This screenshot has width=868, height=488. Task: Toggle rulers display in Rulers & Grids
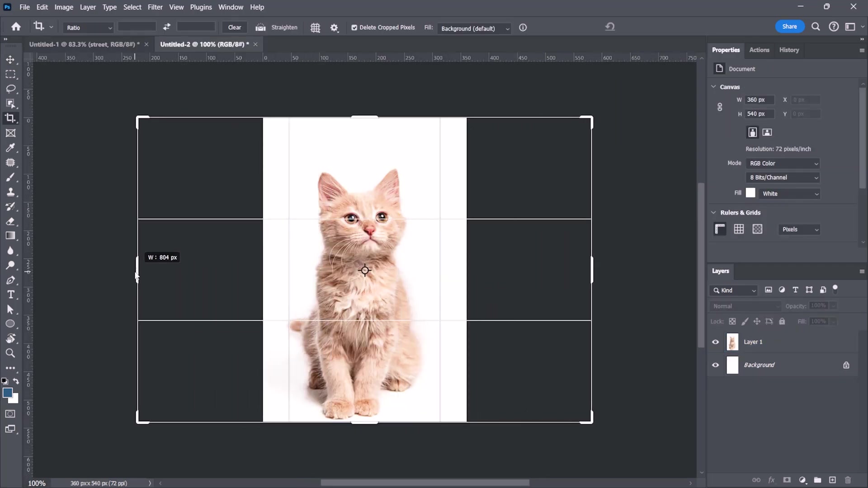pyautogui.click(x=720, y=229)
